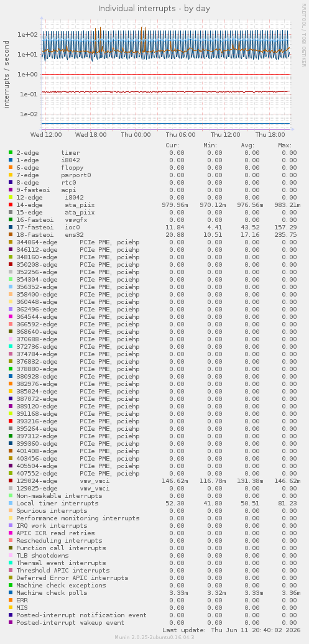Screen dimensions: 309x644
Task: Click the RRDTOOL / TOBI OETIKER vertical label
Action: pos(303,35)
